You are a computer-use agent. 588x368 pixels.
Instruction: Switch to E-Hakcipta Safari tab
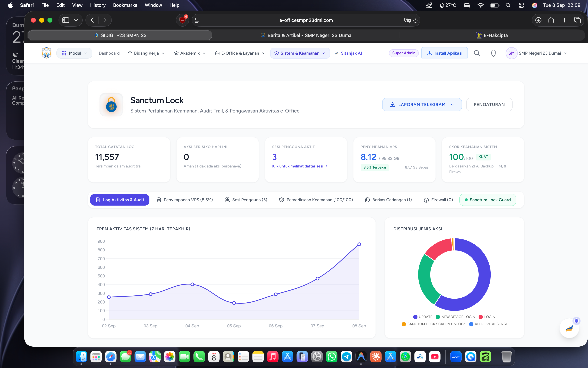492,35
